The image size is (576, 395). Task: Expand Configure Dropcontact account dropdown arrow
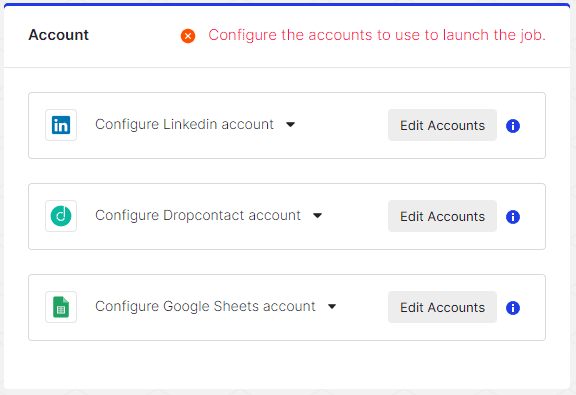(317, 216)
